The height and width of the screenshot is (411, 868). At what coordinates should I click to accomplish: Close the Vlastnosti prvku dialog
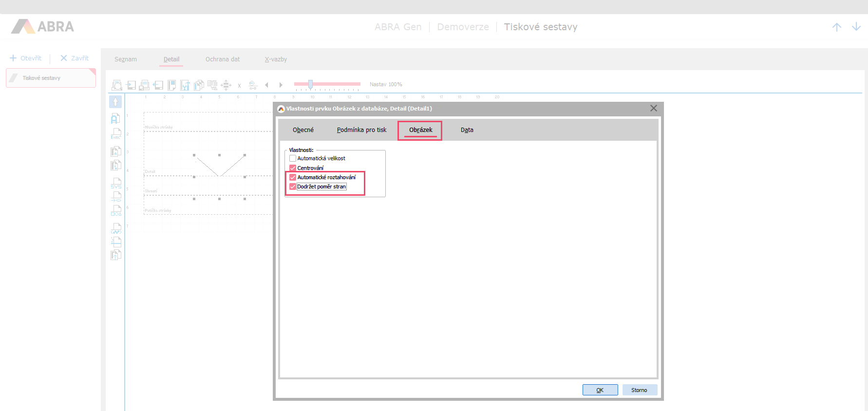pos(654,108)
